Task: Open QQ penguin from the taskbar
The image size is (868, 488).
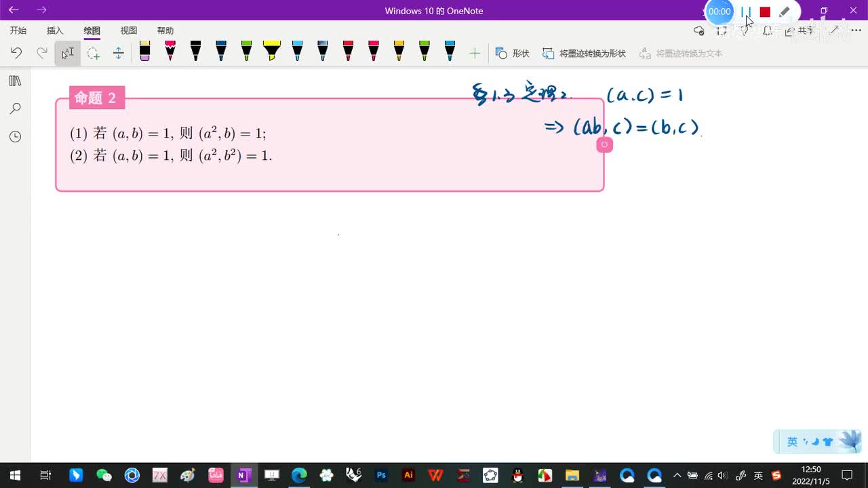Action: click(517, 475)
